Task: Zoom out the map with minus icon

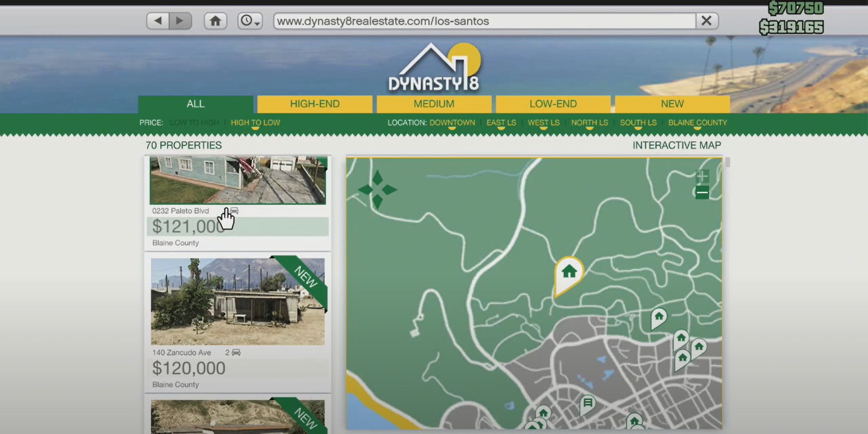Action: click(702, 192)
